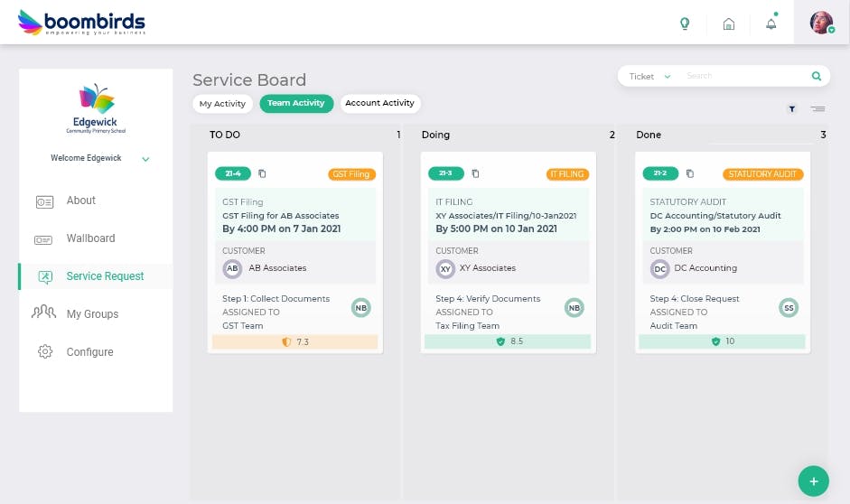Click the green plus add button
850x504 pixels.
(813, 481)
